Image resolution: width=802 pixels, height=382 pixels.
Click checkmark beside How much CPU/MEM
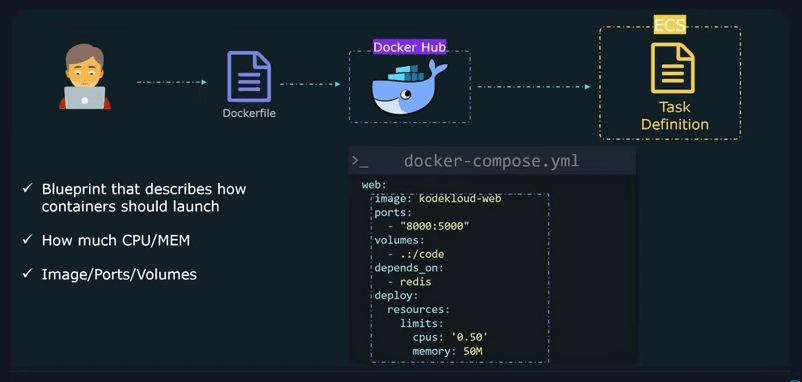[x=27, y=240]
